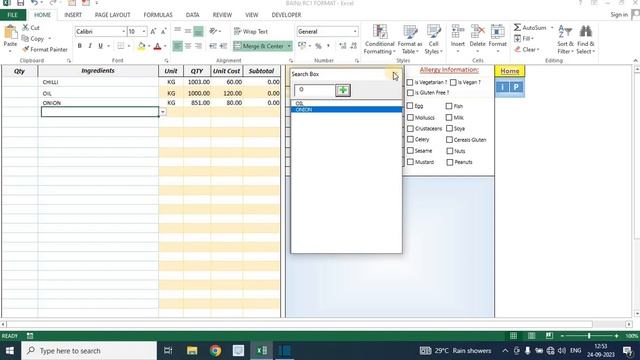
Task: Switch to the FORMULAS tab
Action: point(158,15)
